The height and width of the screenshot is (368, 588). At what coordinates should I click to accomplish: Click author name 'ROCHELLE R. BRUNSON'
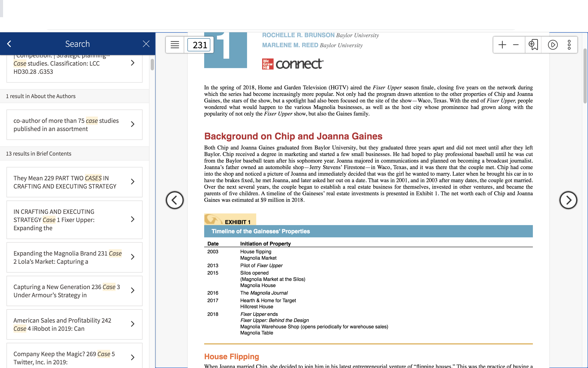tap(298, 35)
